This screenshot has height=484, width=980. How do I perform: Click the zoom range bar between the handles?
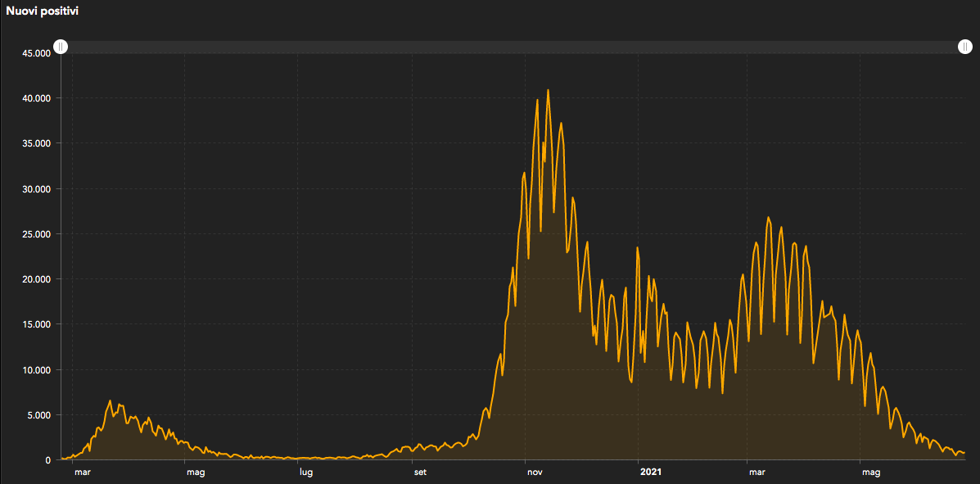[513, 47]
